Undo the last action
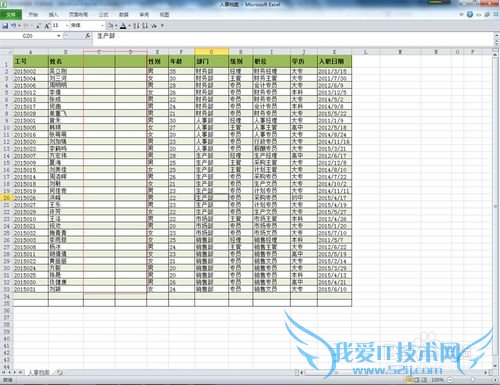Screen dimensions: 500x385 13,26
